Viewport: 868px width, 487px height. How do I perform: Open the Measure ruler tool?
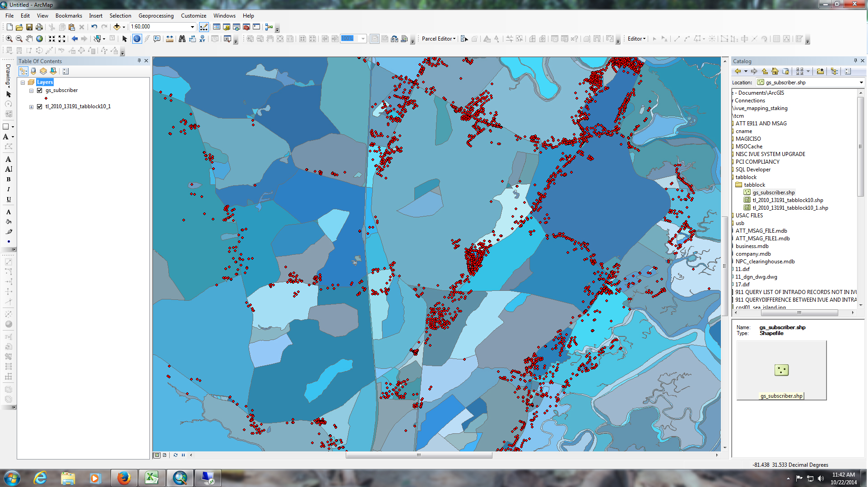tap(169, 39)
